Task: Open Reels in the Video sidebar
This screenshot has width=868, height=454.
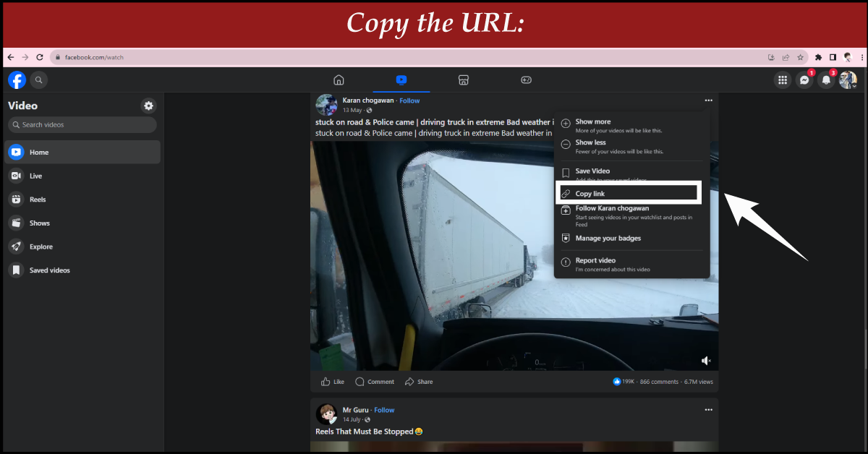Action: (x=38, y=200)
